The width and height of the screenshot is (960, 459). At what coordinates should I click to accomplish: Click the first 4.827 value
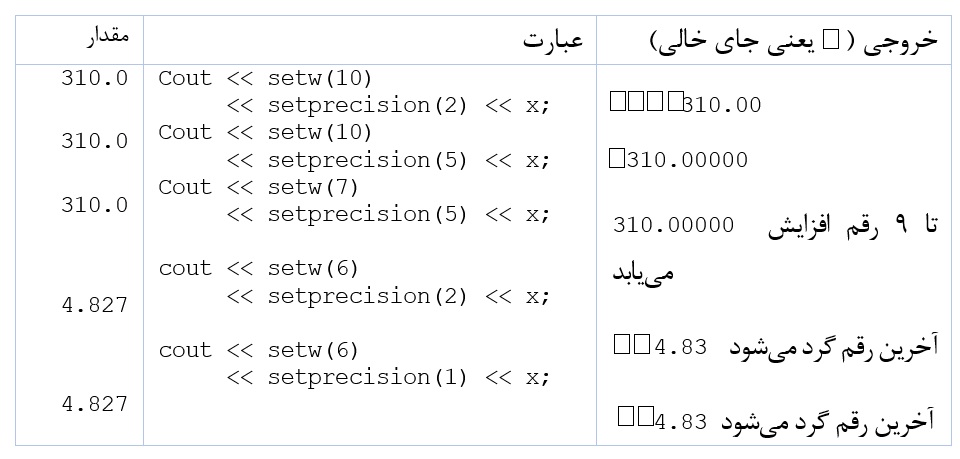94,306
